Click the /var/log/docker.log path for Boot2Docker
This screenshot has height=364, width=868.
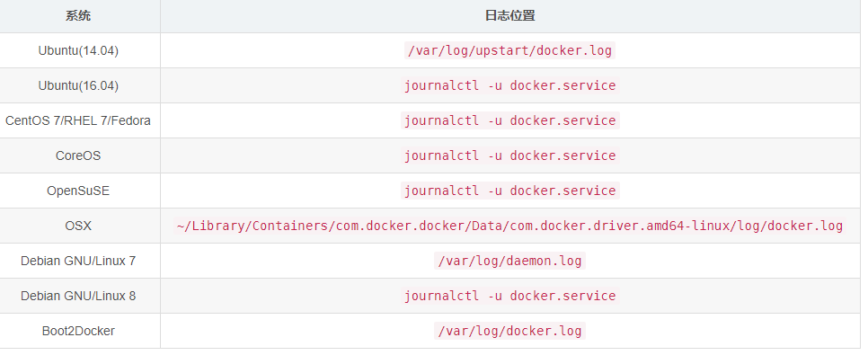(x=509, y=331)
